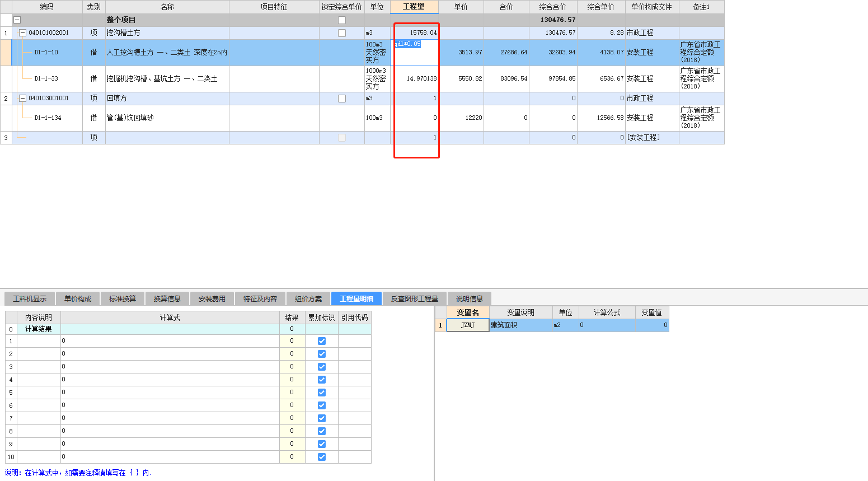Uncheck 累加标识 for calculation row 7
This screenshot has width=868, height=481.
tap(322, 418)
